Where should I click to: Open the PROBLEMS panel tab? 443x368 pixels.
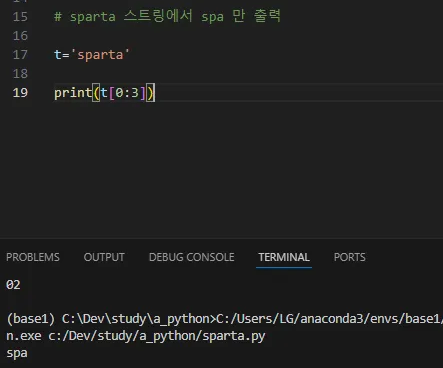coord(33,257)
